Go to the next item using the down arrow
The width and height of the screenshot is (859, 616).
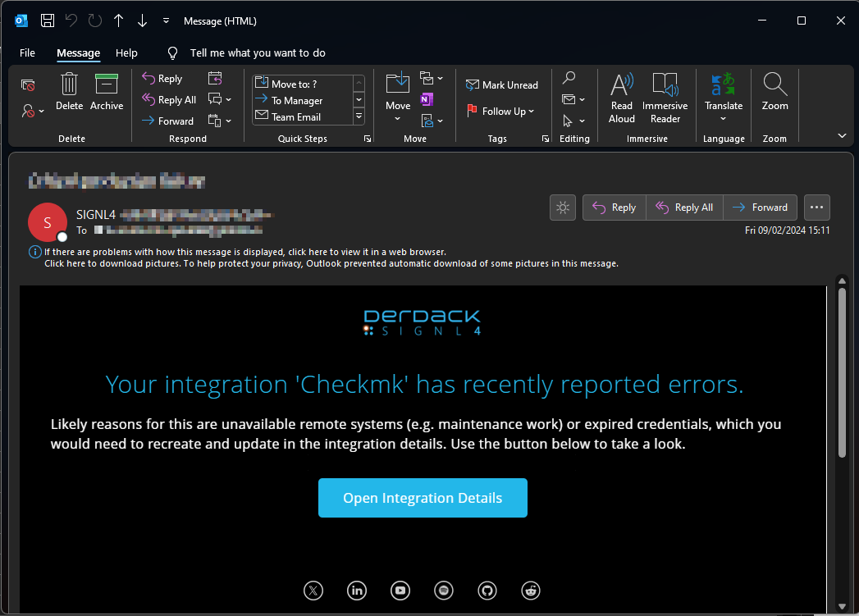point(143,21)
